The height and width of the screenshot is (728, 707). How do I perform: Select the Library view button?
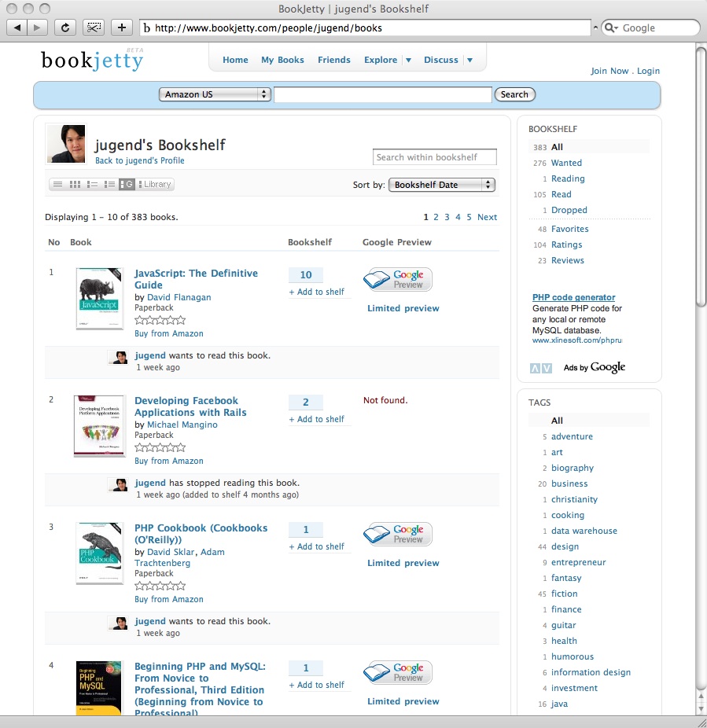155,184
